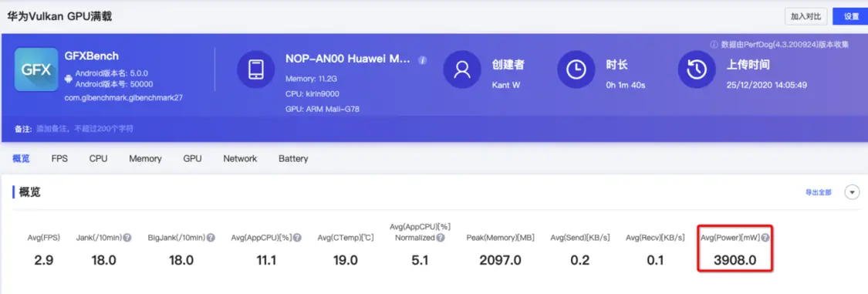Open help icon beside BigJank(/10min)
Screen dimensions: 868x294
click(x=211, y=238)
